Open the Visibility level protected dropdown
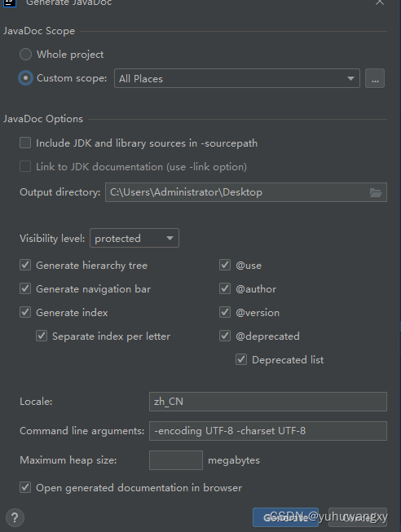Image resolution: width=401 pixels, height=532 pixels. click(134, 238)
